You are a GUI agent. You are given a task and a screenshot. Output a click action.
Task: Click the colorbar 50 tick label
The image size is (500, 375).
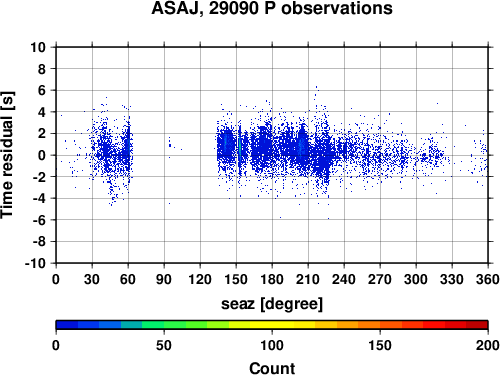[164, 345]
